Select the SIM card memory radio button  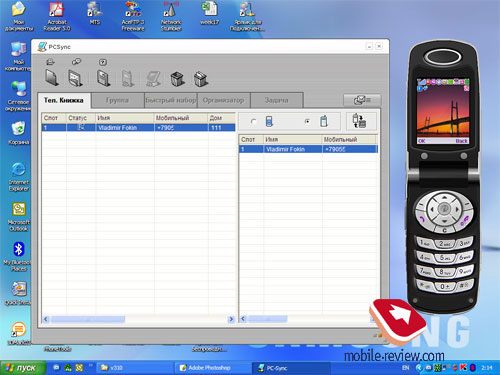pos(254,122)
